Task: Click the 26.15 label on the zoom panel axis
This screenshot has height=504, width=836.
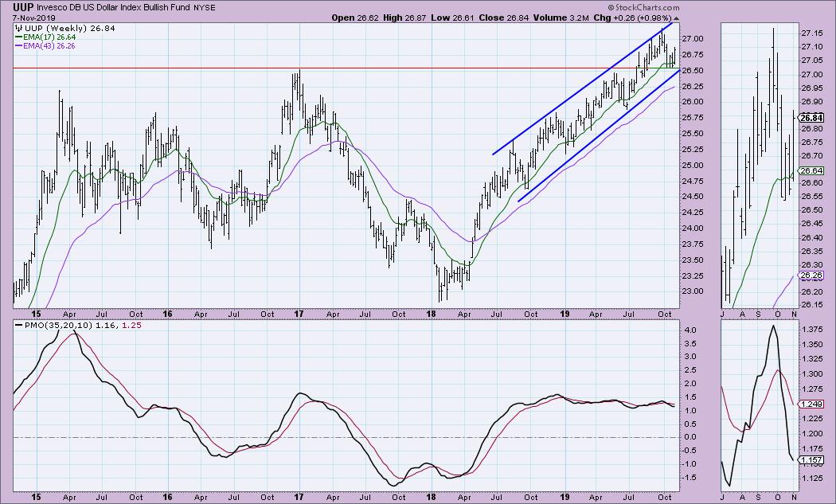Action: (811, 305)
